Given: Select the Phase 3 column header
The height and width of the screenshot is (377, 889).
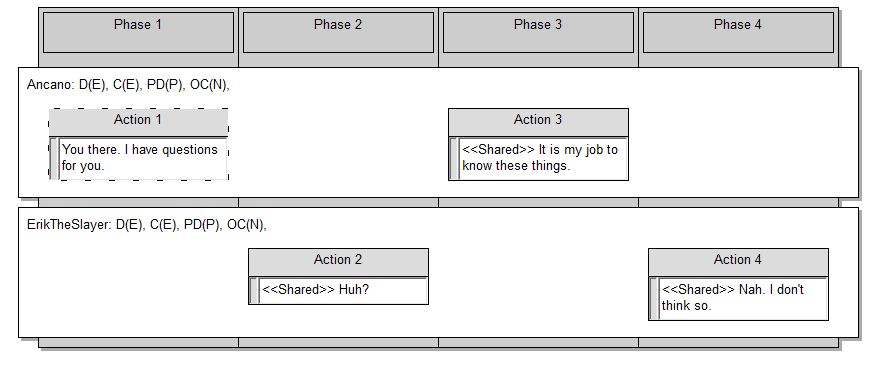Looking at the screenshot, I should 538,32.
